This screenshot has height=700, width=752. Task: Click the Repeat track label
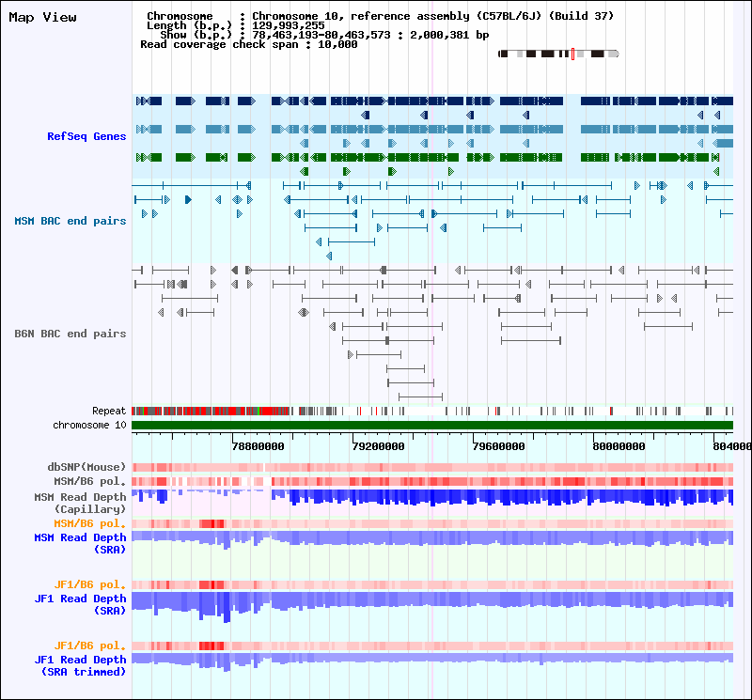point(109,411)
